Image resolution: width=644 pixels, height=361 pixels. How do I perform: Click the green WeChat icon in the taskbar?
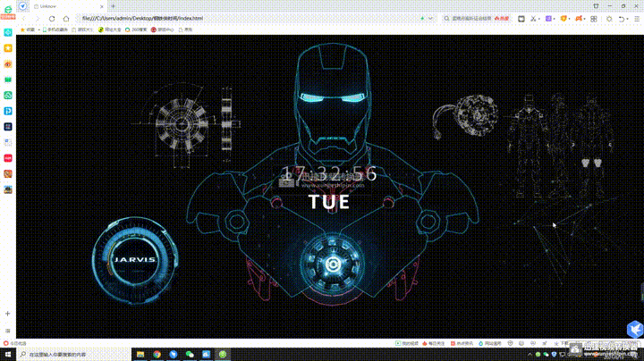click(x=190, y=354)
